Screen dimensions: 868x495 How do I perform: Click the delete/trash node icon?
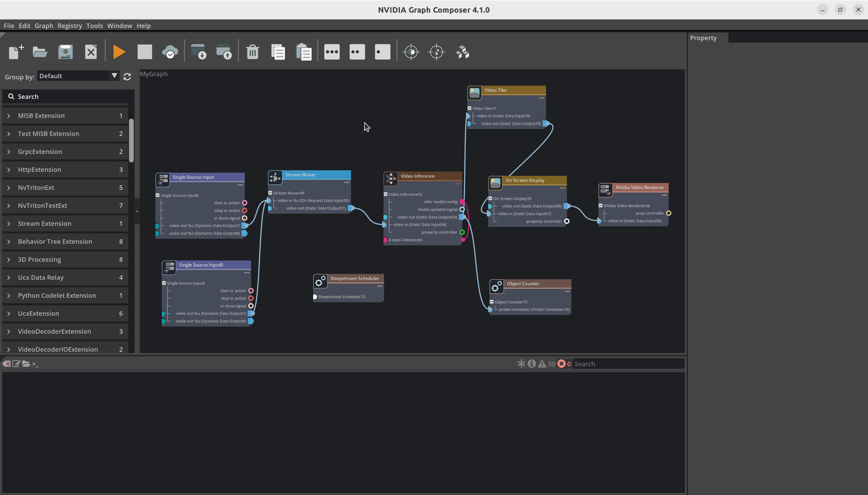(x=252, y=52)
